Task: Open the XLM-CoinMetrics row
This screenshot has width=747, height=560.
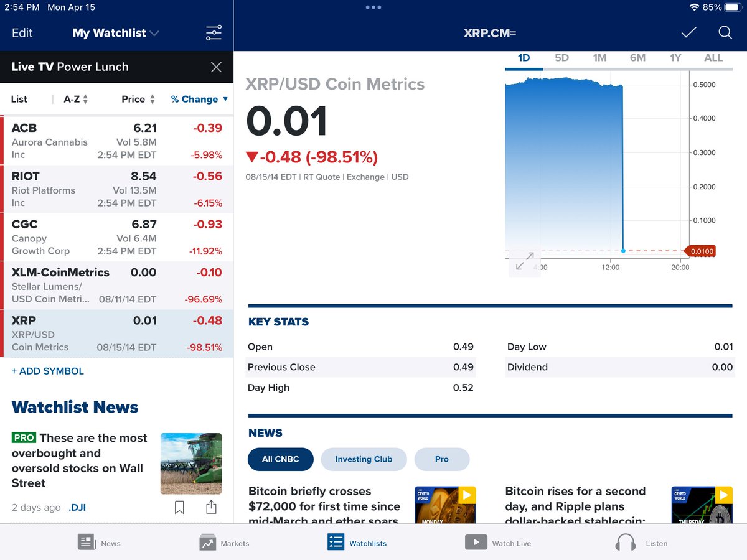Action: click(x=117, y=286)
